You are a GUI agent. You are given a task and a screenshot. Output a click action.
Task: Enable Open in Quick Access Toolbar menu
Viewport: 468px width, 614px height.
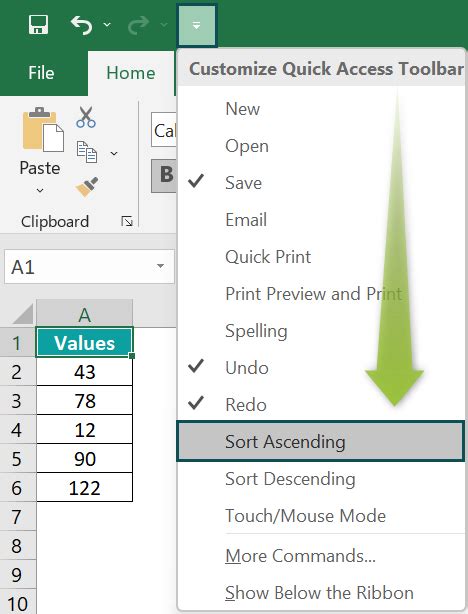321,146
